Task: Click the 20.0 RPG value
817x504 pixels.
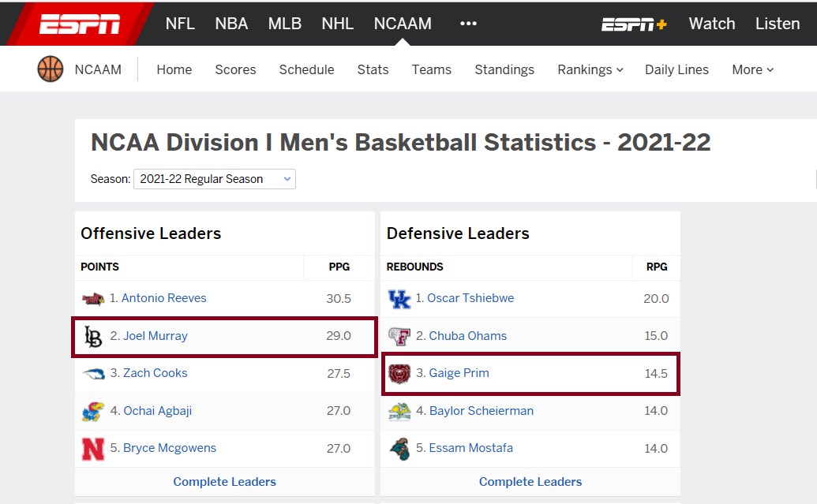Action: 656,299
